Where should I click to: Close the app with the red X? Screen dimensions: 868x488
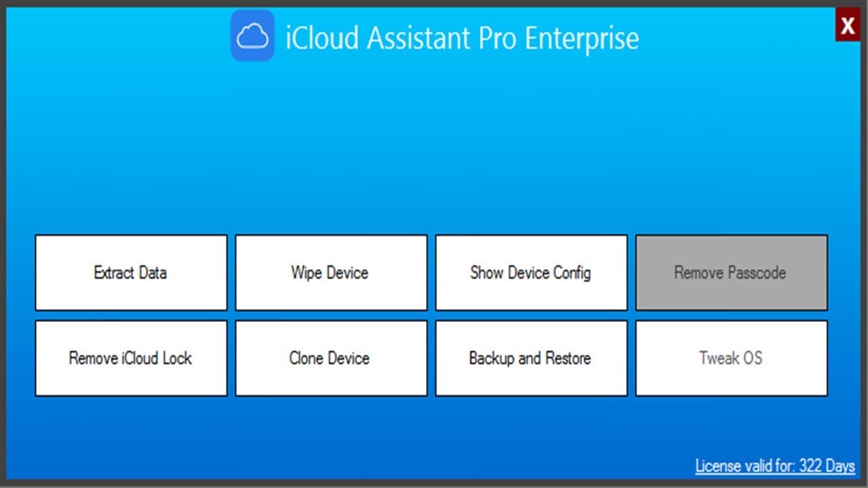848,26
